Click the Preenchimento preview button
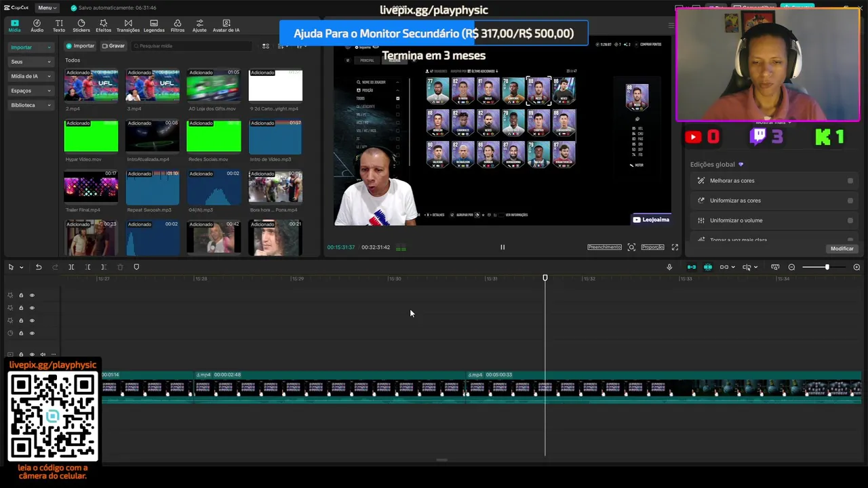The width and height of the screenshot is (868, 488). (604, 247)
